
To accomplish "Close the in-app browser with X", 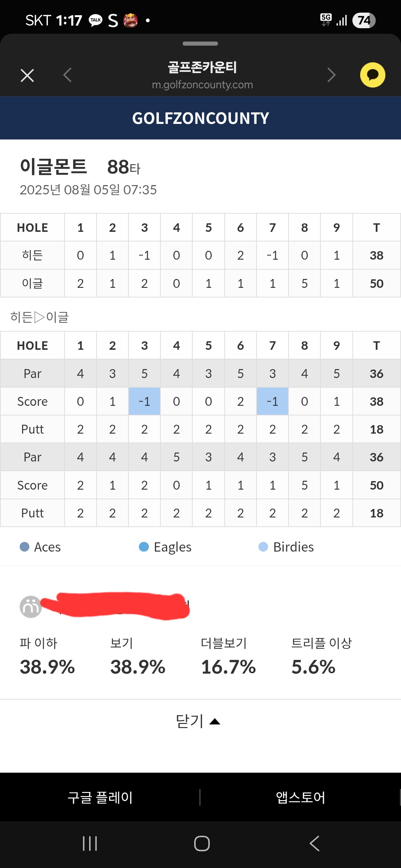I will click(27, 75).
